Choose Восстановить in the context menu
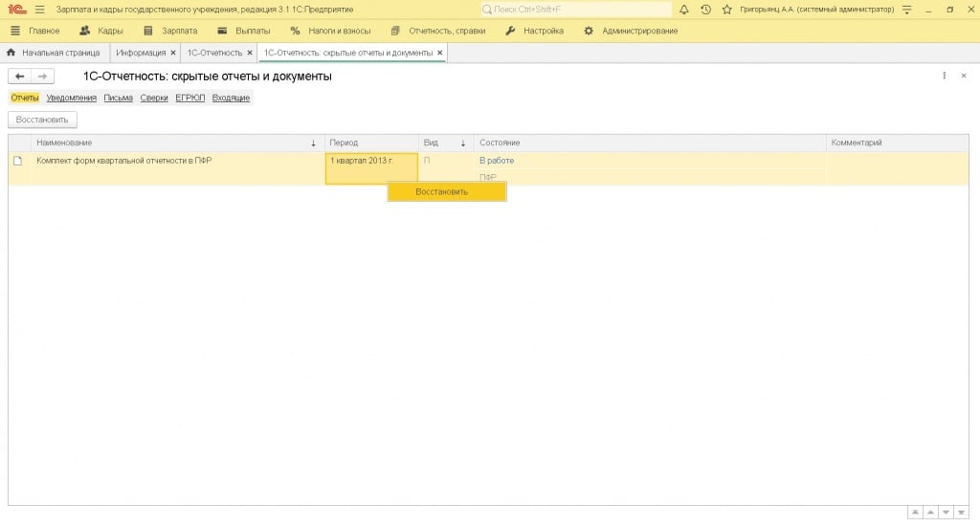The height and width of the screenshot is (527, 980). pos(446,191)
